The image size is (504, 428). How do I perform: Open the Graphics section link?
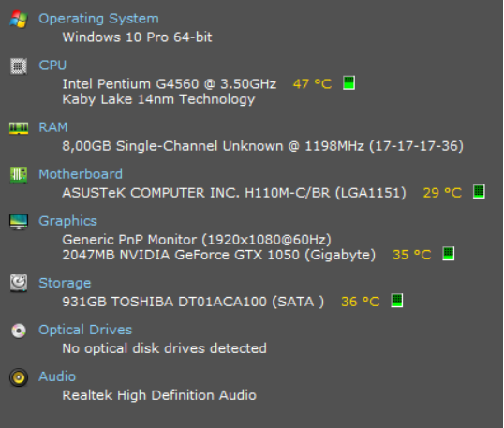coord(67,221)
